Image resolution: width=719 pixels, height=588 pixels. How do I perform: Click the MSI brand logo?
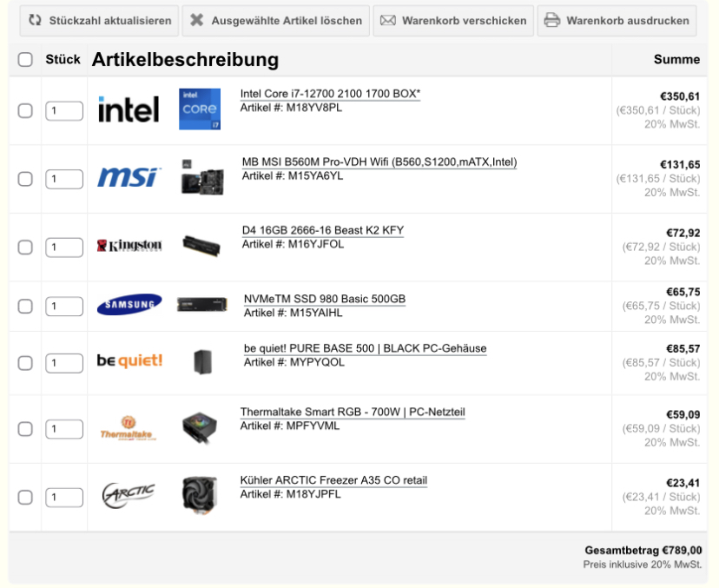pyautogui.click(x=129, y=177)
